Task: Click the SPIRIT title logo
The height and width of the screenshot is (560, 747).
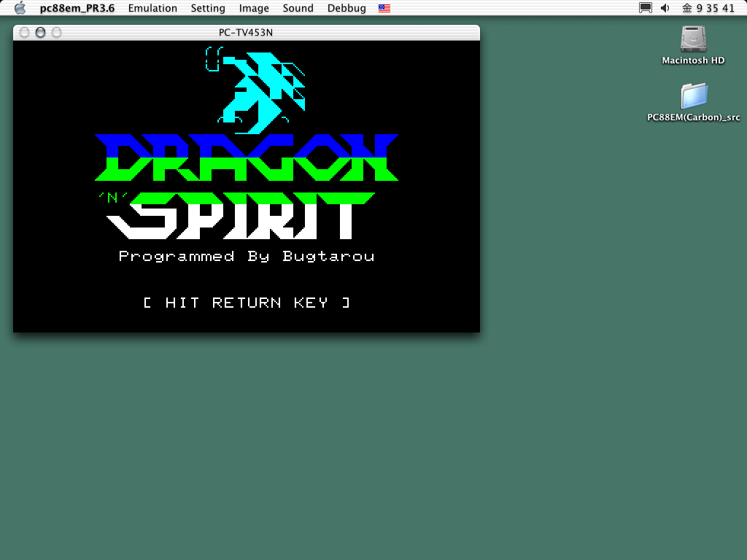Action: pos(241,216)
